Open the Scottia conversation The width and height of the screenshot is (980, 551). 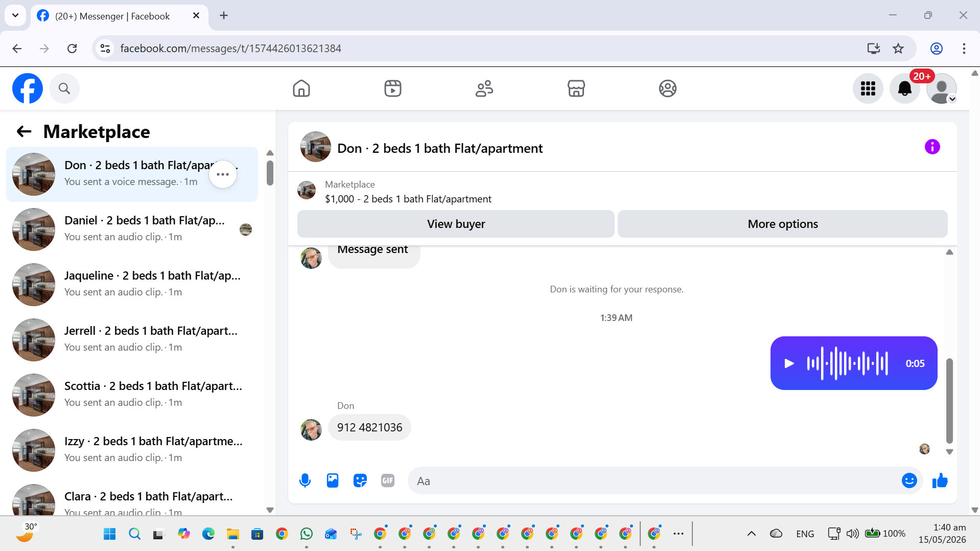pyautogui.click(x=132, y=395)
